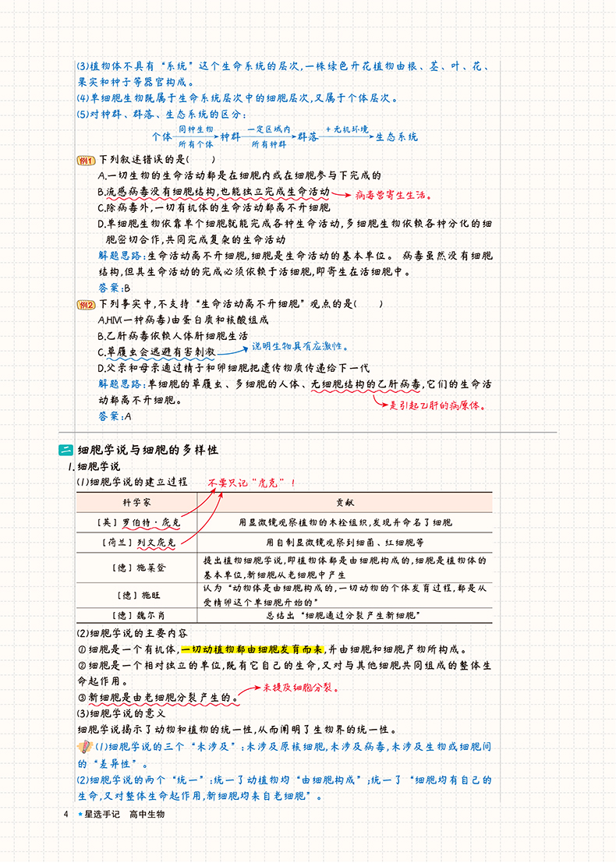Click the 例1 example badge
Viewport: 616px width, 863px height.
pyautogui.click(x=87, y=160)
